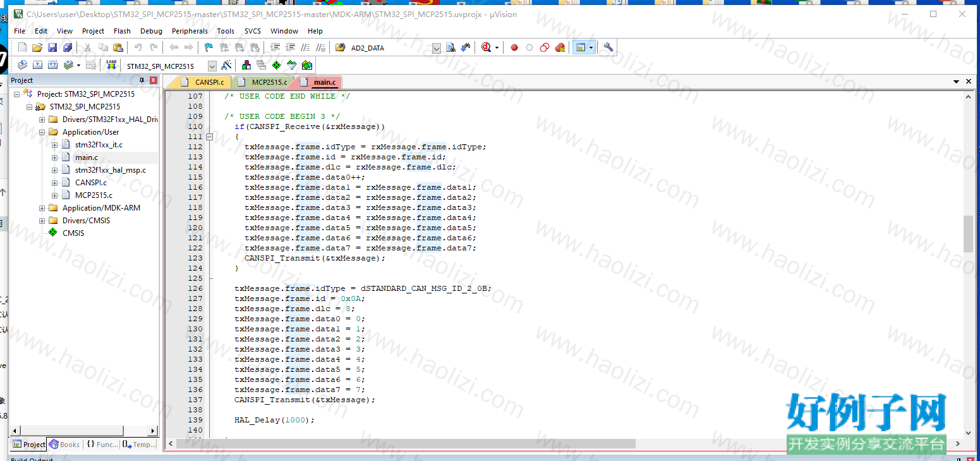Expand the Drivers/CMSIS folder

(42, 221)
